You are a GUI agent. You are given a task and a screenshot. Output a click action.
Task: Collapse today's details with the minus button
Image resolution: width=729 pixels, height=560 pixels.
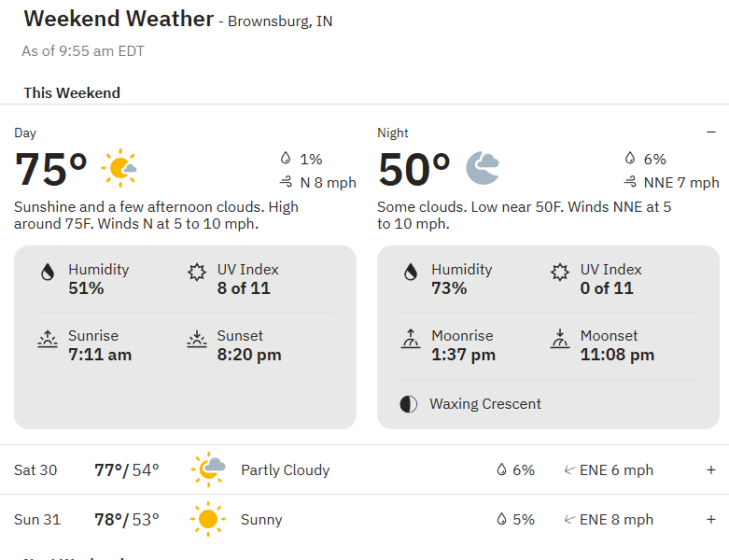pyautogui.click(x=711, y=133)
